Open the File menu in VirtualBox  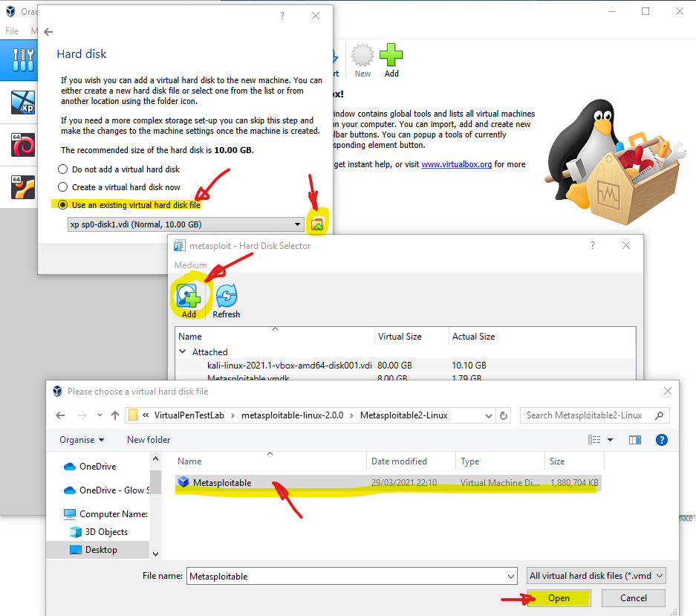click(12, 31)
